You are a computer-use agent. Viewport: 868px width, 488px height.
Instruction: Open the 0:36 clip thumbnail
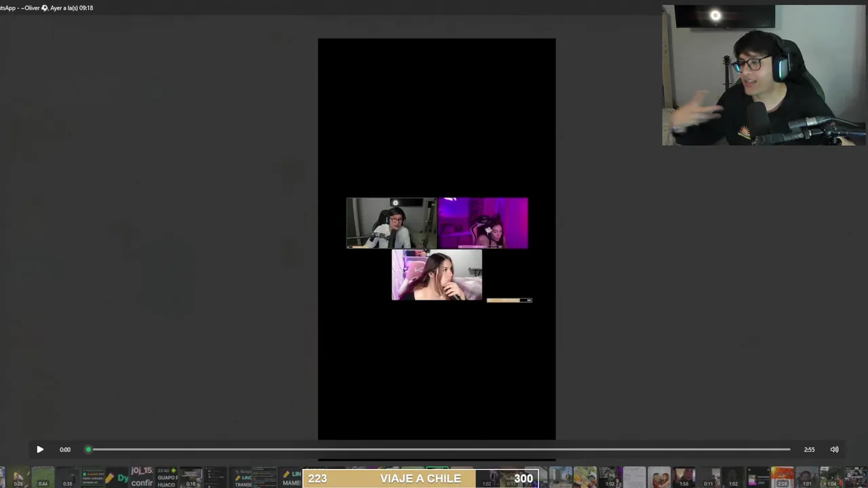point(67,477)
